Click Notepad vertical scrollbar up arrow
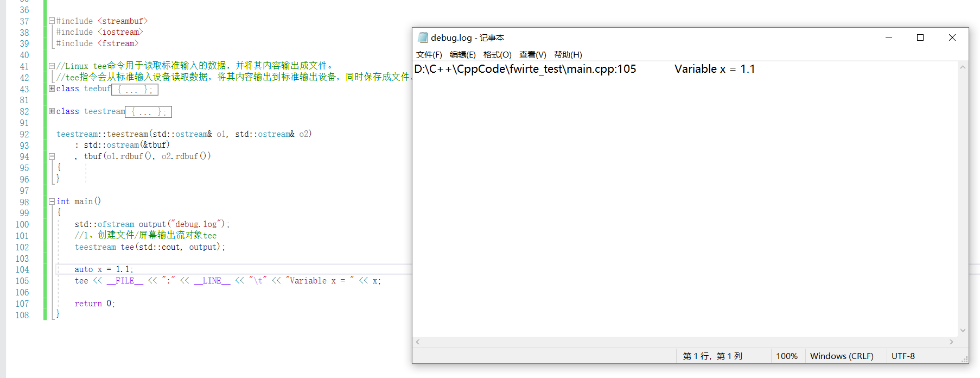The width and height of the screenshot is (980, 378). [x=963, y=67]
